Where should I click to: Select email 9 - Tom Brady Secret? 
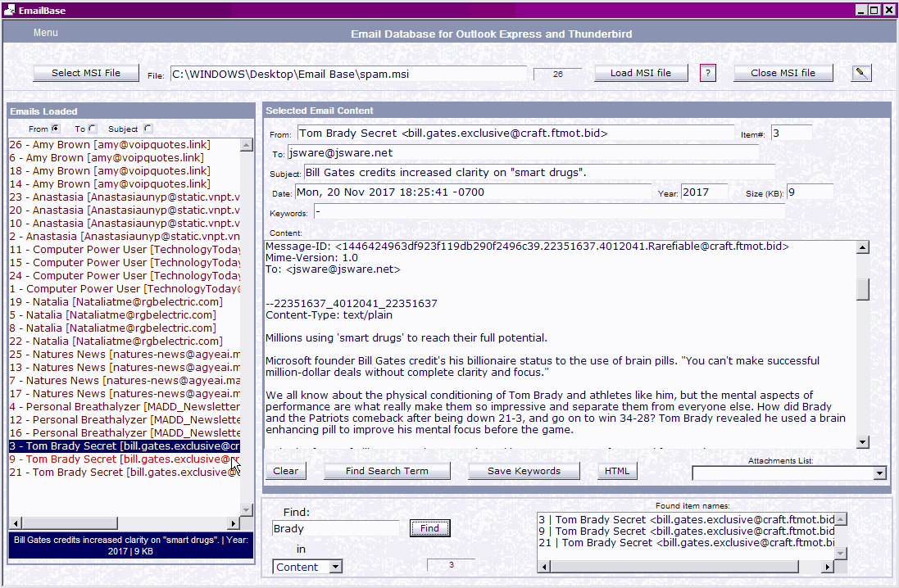pos(125,459)
